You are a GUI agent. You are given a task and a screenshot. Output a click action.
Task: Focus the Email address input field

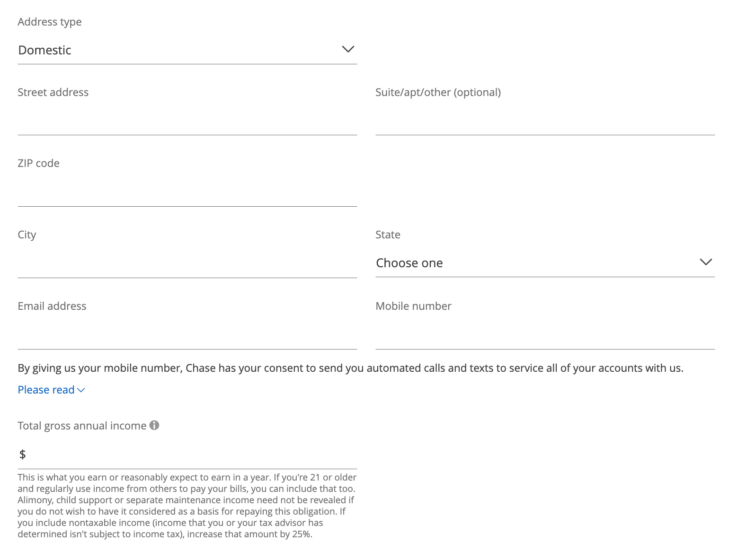click(x=187, y=335)
